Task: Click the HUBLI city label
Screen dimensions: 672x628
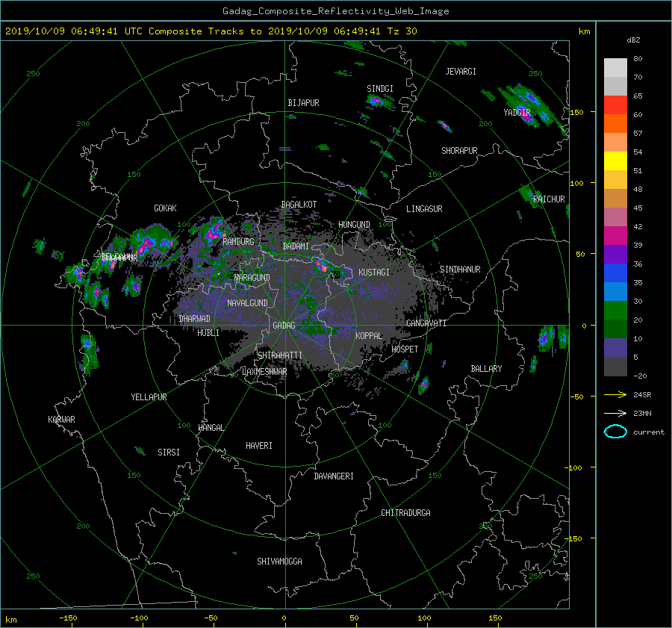Action: pyautogui.click(x=208, y=333)
